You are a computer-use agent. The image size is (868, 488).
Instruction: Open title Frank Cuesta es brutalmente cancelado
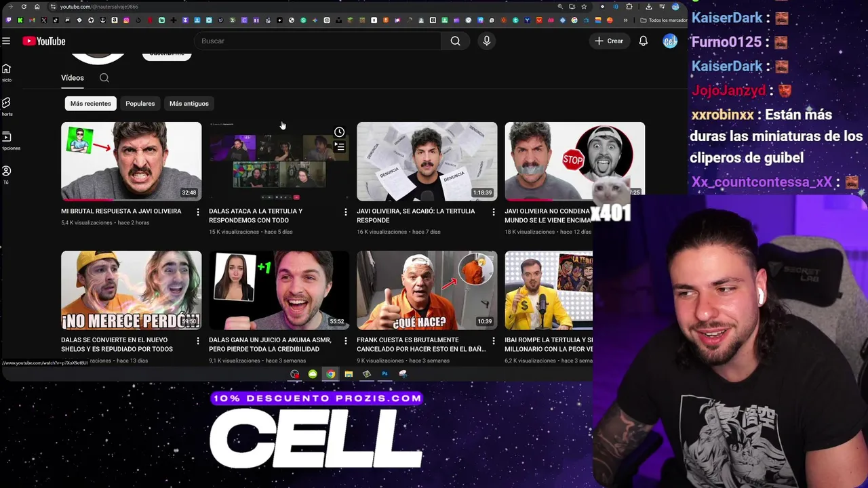421,344
